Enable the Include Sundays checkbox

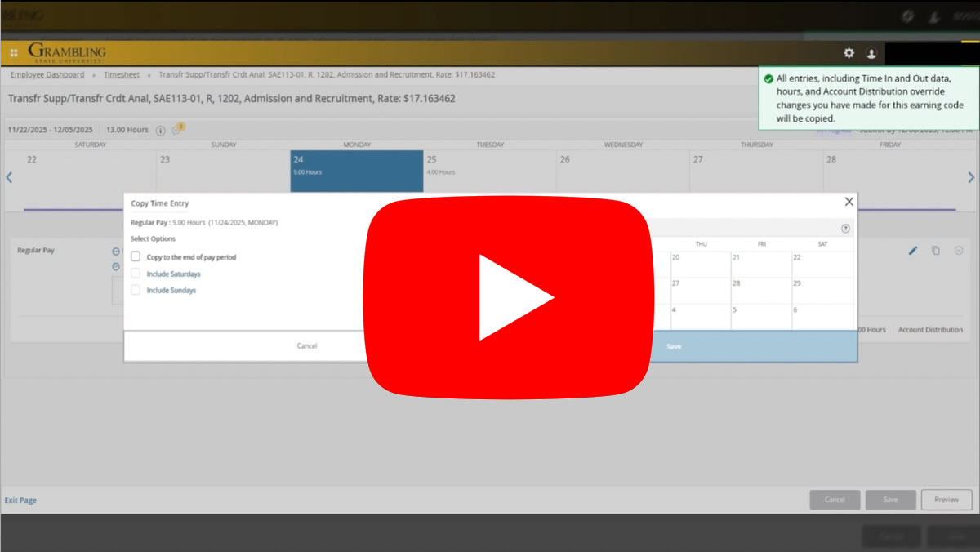pyautogui.click(x=136, y=290)
